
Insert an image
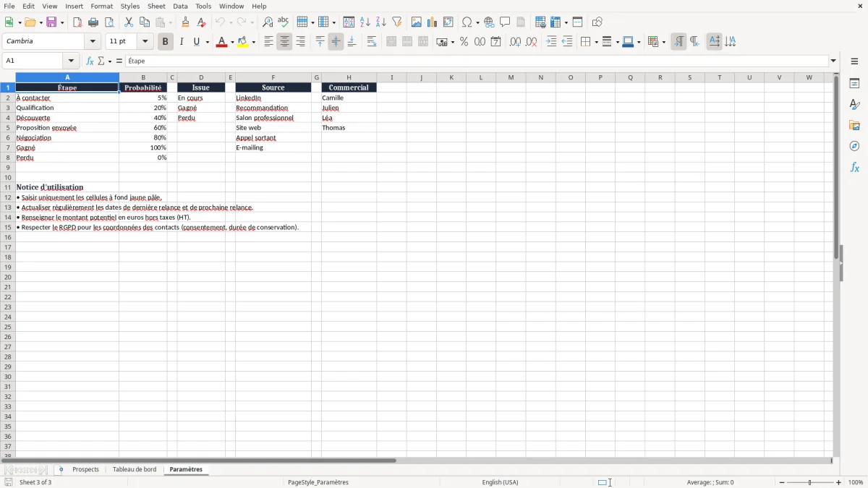[x=417, y=22]
